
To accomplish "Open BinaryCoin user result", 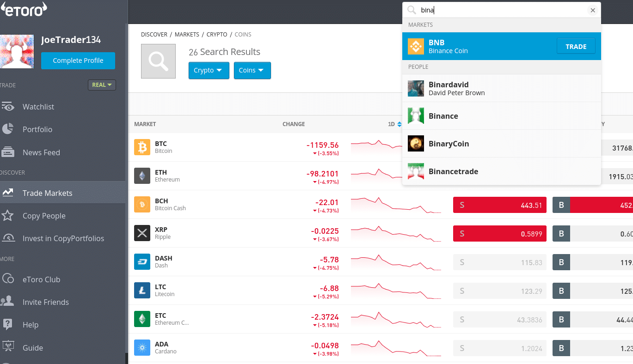I will coord(502,144).
